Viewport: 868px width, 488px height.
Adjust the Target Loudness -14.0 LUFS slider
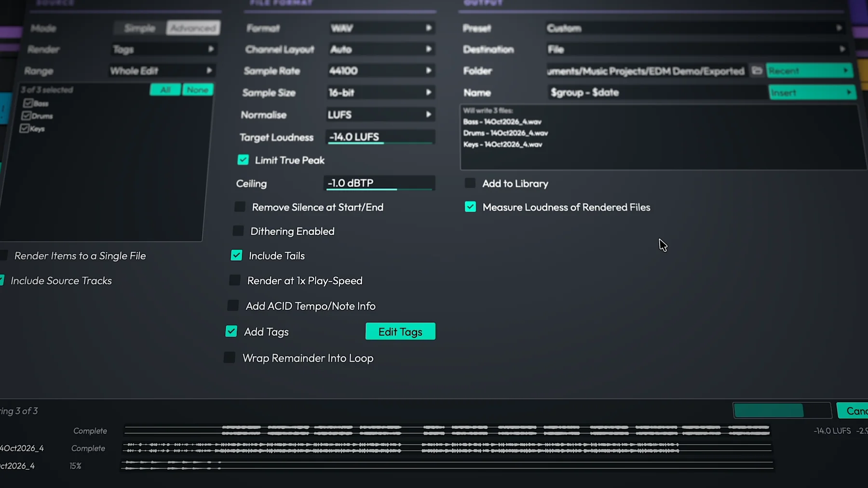pyautogui.click(x=380, y=137)
